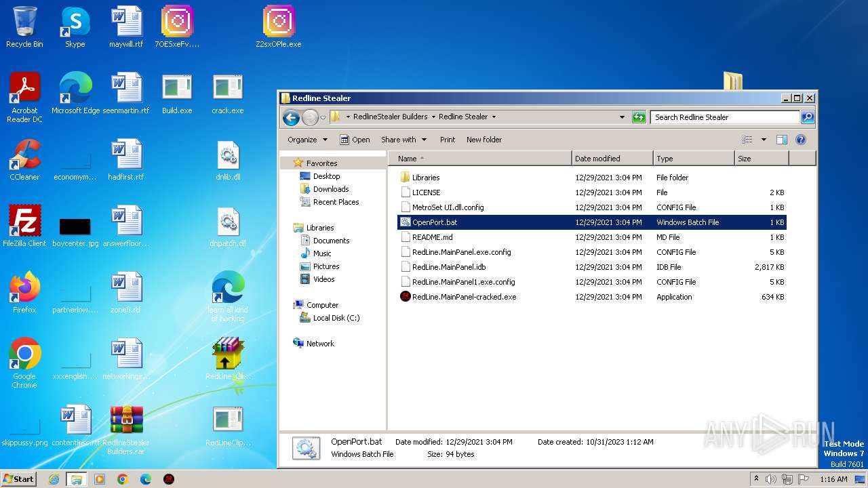Expand the Share with menu
The height and width of the screenshot is (488, 868).
tap(404, 140)
